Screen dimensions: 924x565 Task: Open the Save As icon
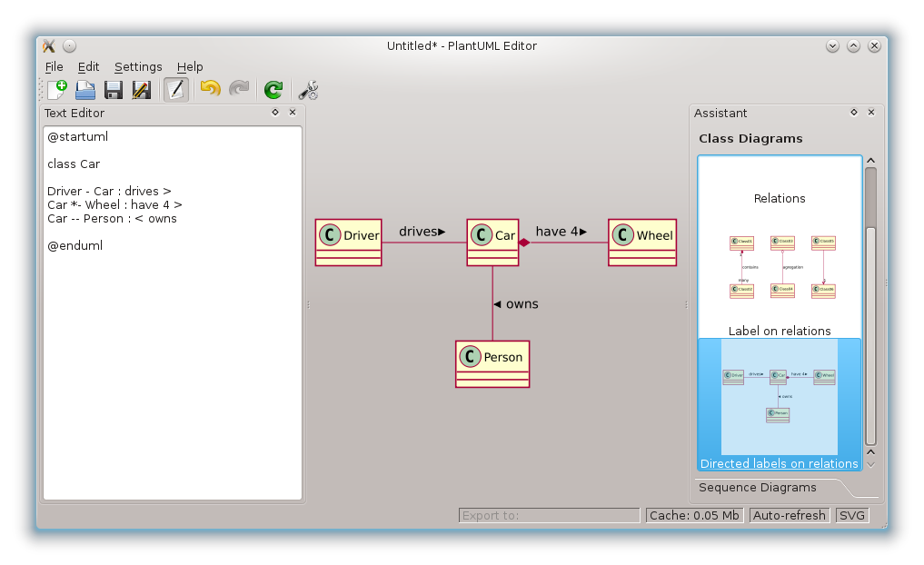point(140,89)
